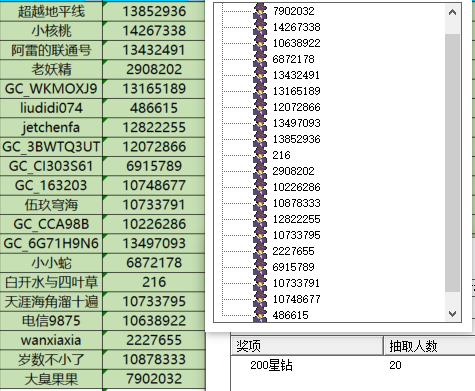This screenshot has width=475, height=391.
Task: Click spreadsheet cell 13852936
Action: pos(154,11)
